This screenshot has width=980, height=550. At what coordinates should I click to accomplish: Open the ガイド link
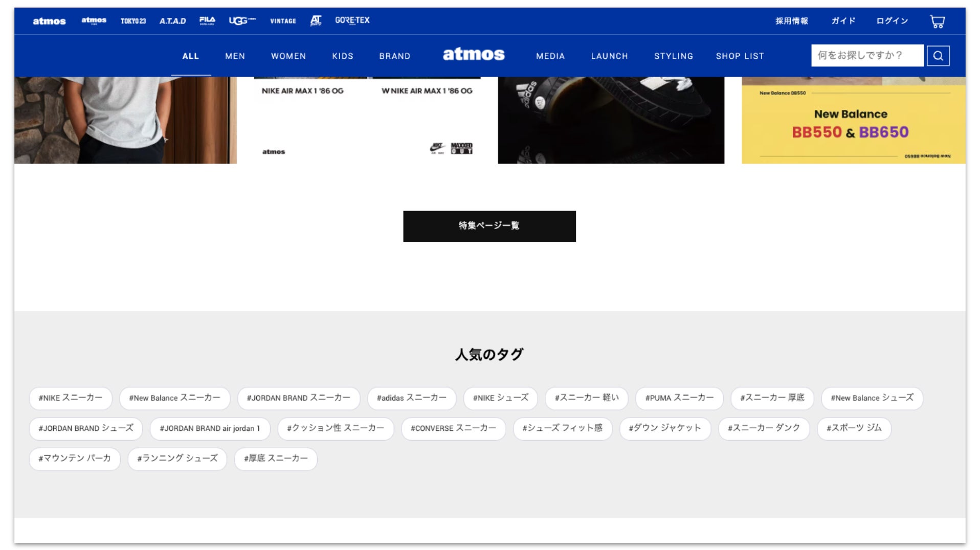point(843,21)
